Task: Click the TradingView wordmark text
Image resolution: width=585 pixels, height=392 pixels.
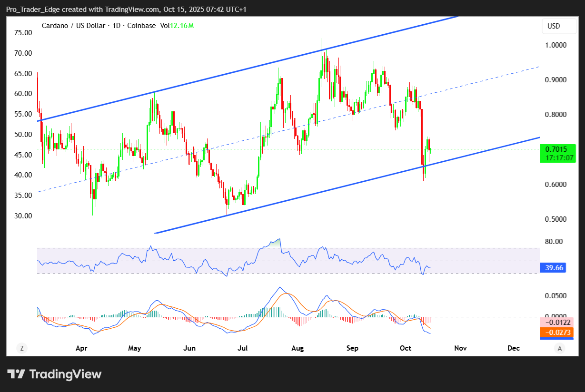Action: (65, 374)
